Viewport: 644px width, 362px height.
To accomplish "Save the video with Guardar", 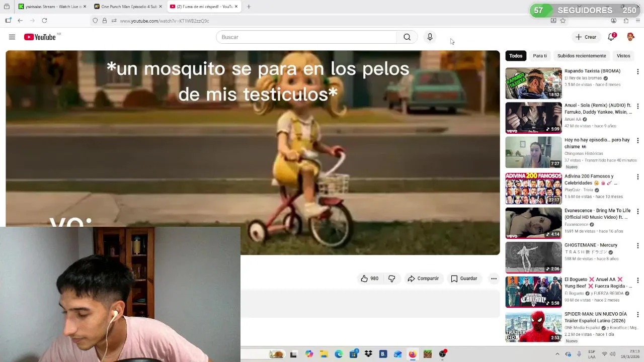I will pyautogui.click(x=464, y=279).
